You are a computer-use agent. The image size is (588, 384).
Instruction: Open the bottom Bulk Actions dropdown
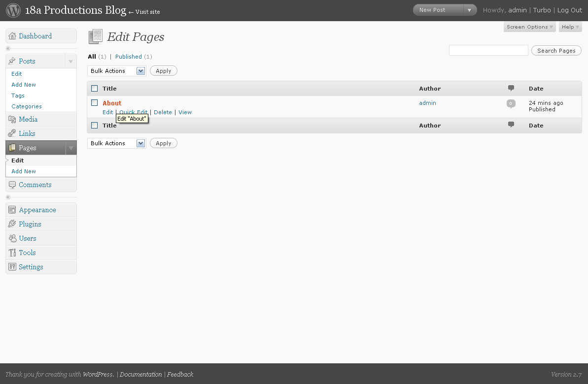(117, 143)
